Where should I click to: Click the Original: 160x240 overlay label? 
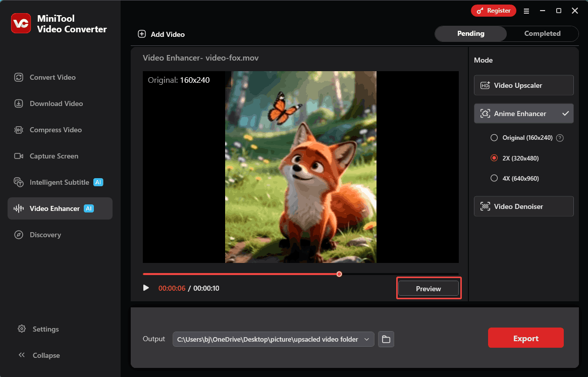[179, 80]
